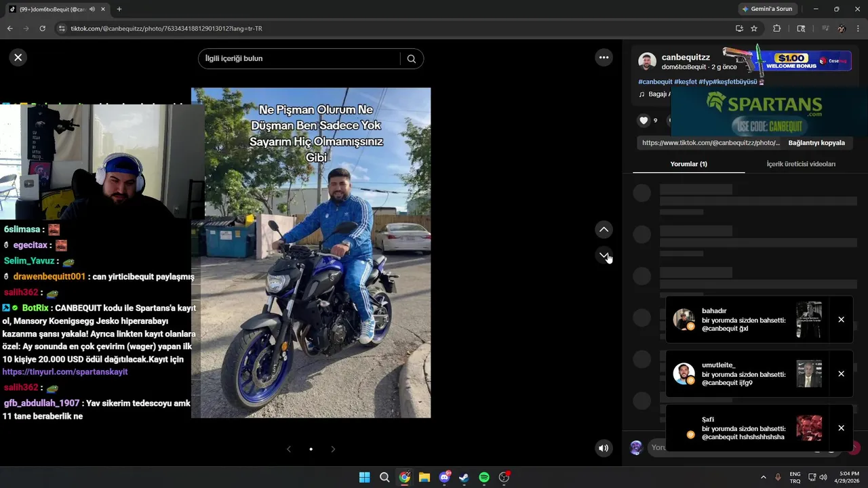The width and height of the screenshot is (868, 488).
Task: Open Steam from the taskbar
Action: tap(464, 477)
